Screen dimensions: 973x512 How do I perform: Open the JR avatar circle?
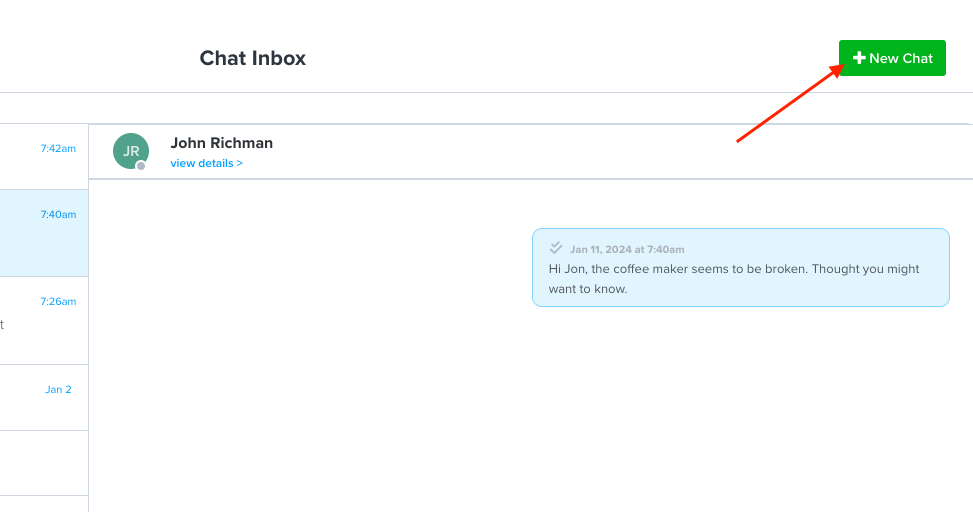coord(131,151)
